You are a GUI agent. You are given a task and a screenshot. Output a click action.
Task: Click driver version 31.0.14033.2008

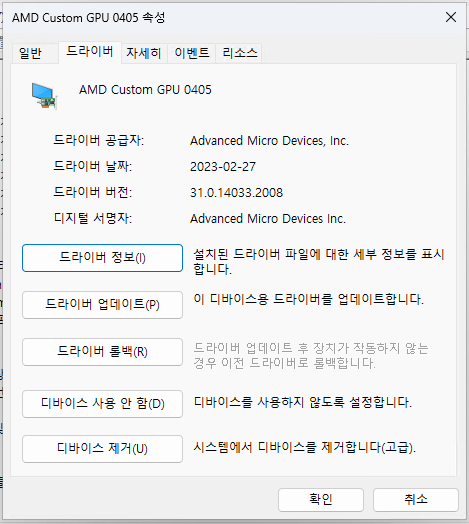click(x=236, y=192)
